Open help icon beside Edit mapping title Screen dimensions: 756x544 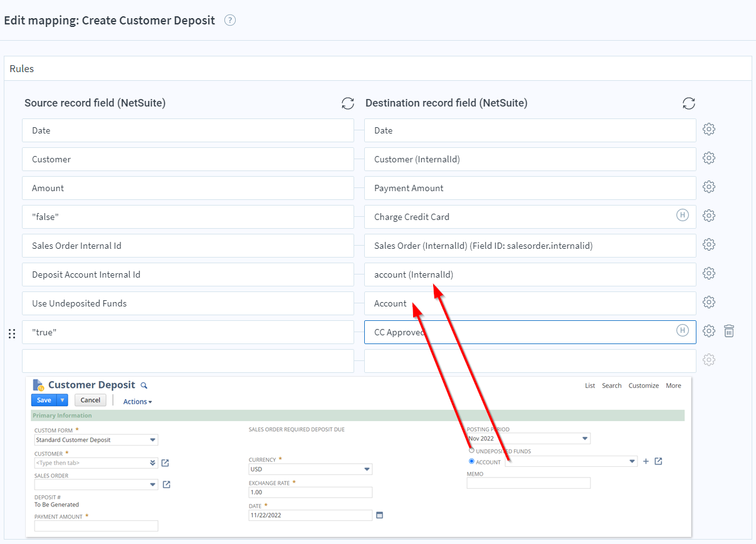[x=230, y=20]
